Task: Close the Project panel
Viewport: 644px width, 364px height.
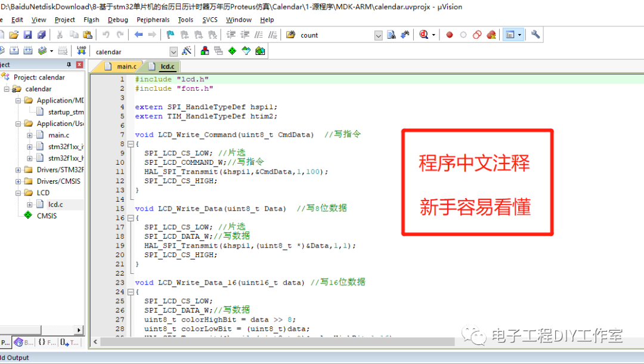Action: (79, 64)
